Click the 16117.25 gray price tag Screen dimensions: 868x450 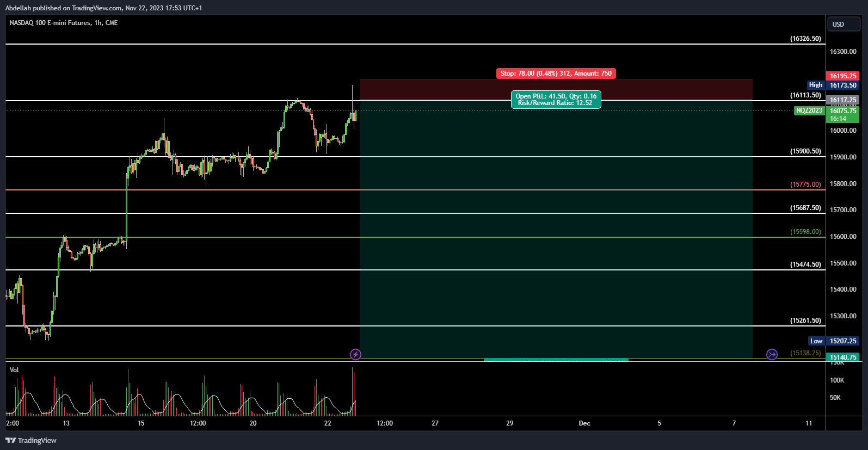pos(843,100)
